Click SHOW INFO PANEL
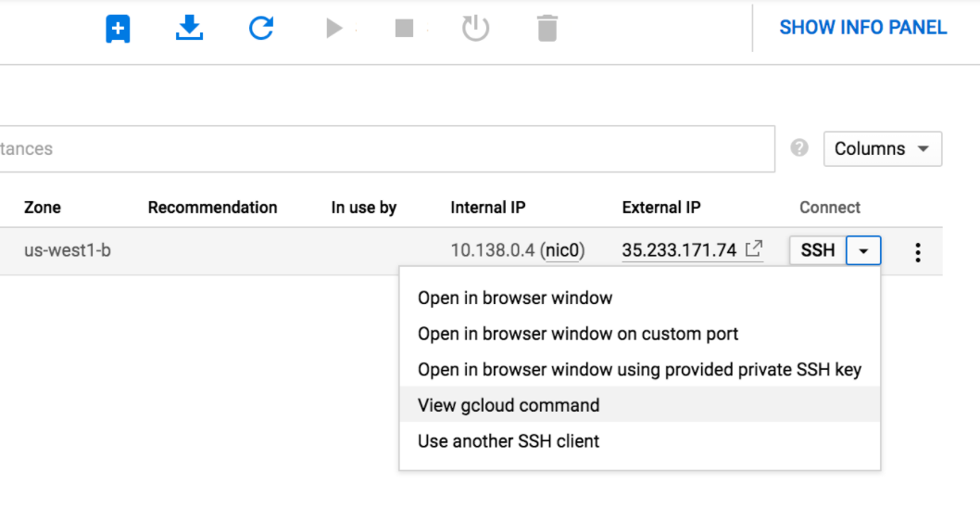Screen dimensions: 980x521 coord(862,28)
